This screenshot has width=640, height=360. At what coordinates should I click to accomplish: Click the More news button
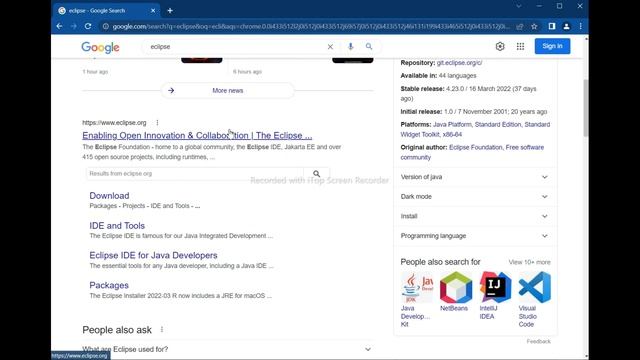[x=227, y=91]
